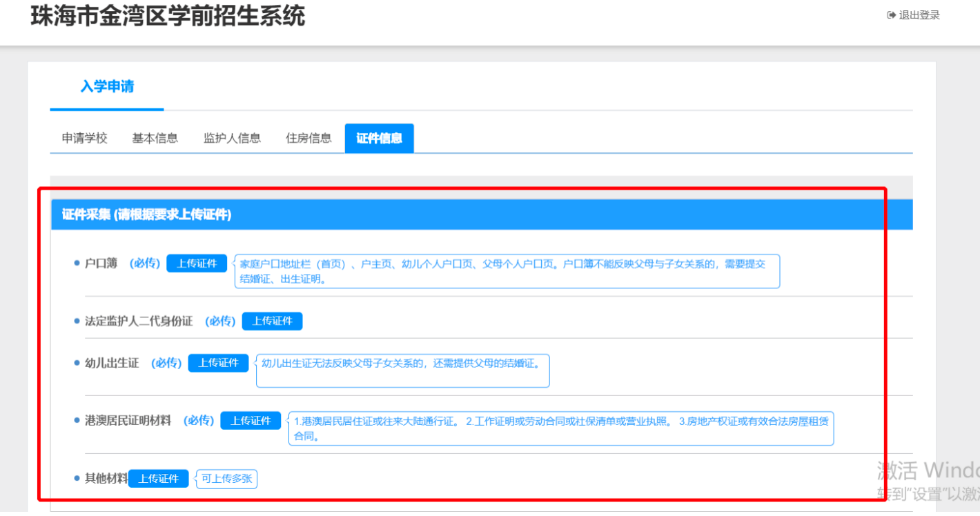Switch to the 申请学校 tab

[x=85, y=138]
